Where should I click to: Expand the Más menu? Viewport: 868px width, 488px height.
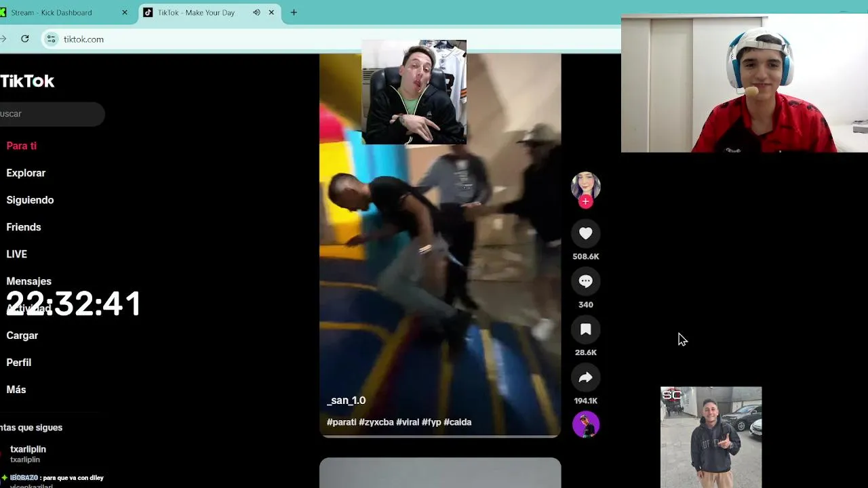tap(16, 390)
